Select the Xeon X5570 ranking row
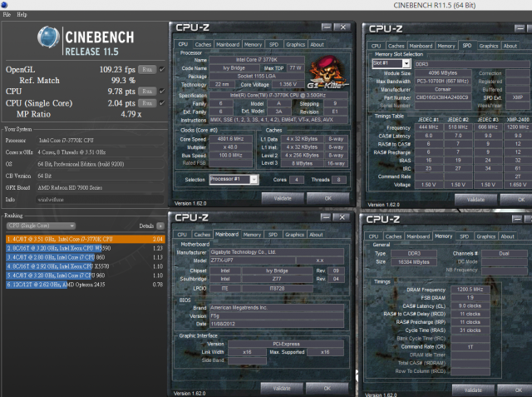This screenshot has height=397, width=532. [85, 266]
